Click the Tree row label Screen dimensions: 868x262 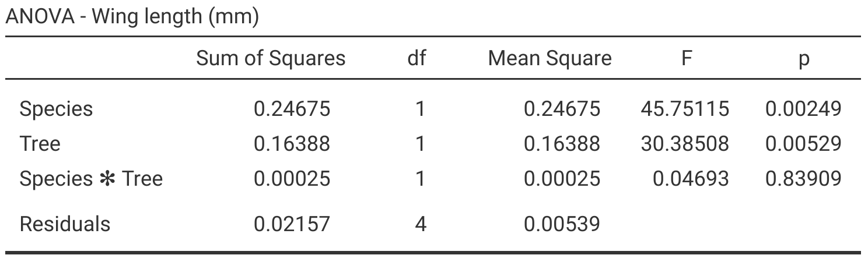coord(40,143)
